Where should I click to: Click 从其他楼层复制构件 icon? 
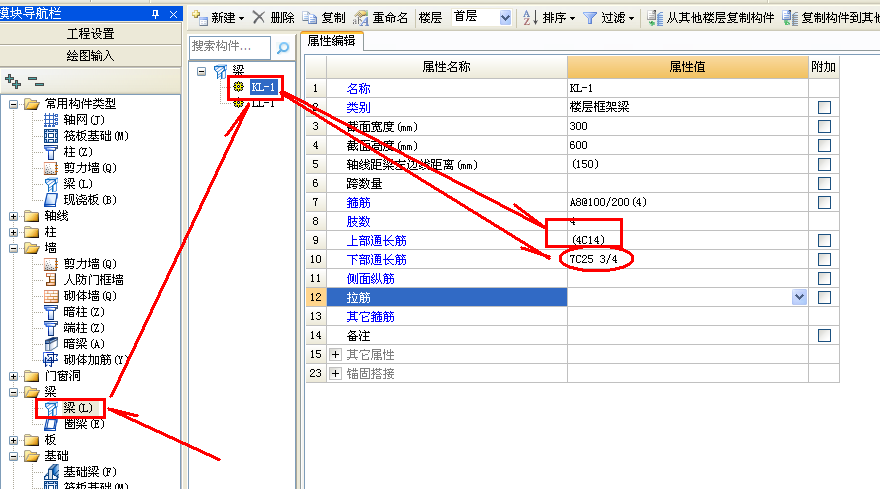[654, 18]
